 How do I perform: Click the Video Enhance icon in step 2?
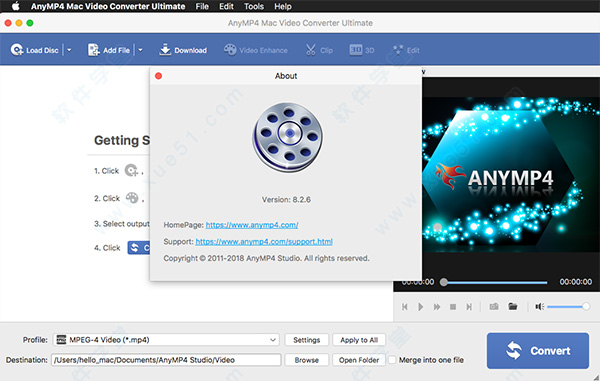pos(132,198)
